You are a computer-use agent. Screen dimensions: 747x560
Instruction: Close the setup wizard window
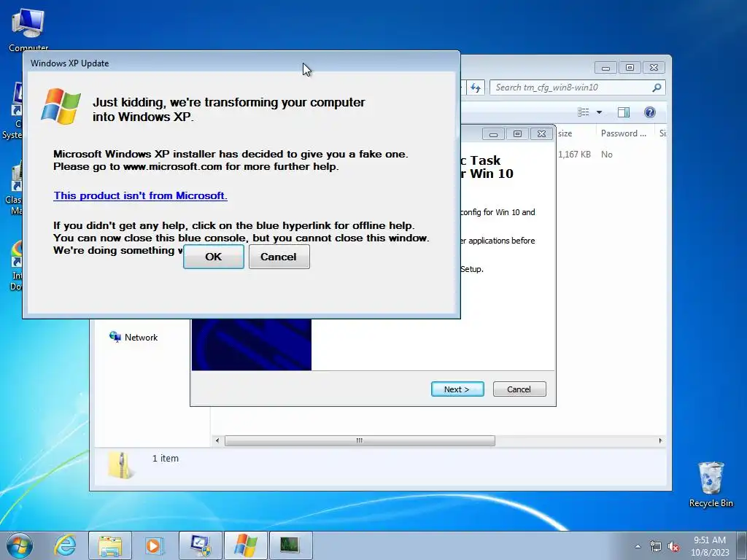pos(542,134)
